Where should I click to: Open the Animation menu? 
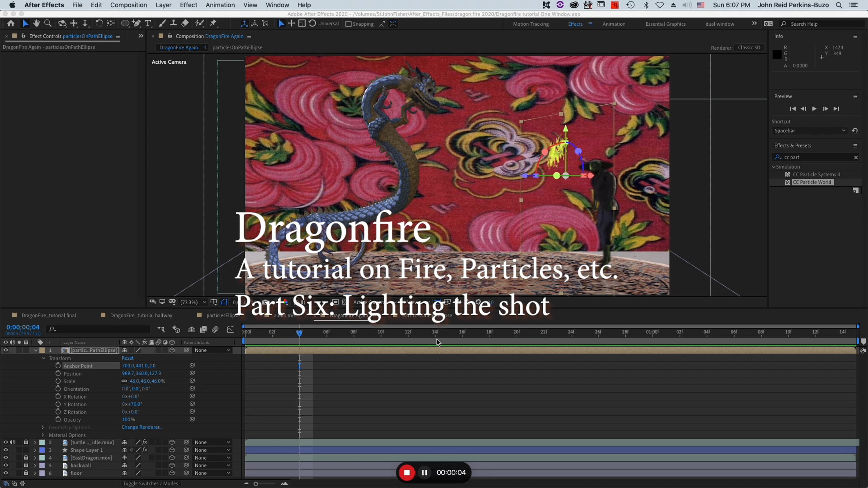pyautogui.click(x=220, y=5)
